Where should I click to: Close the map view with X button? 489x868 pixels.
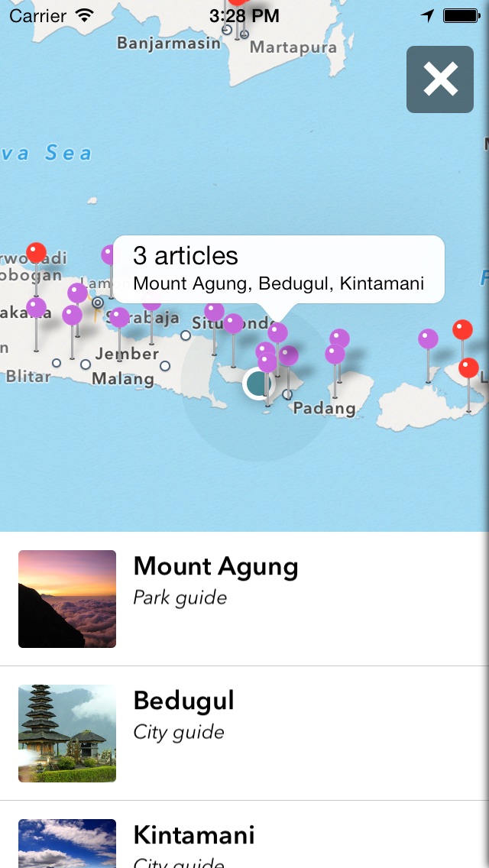tap(440, 79)
